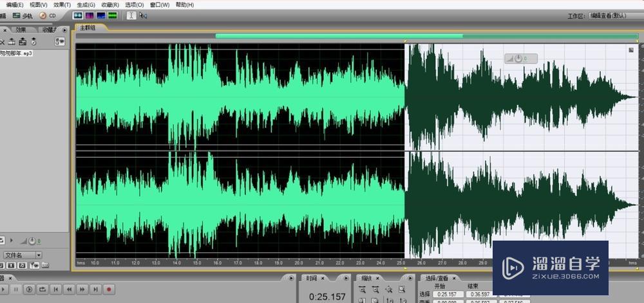The height and width of the screenshot is (303, 644).
Task: Click the zoom out full icon
Action: [x=388, y=289]
